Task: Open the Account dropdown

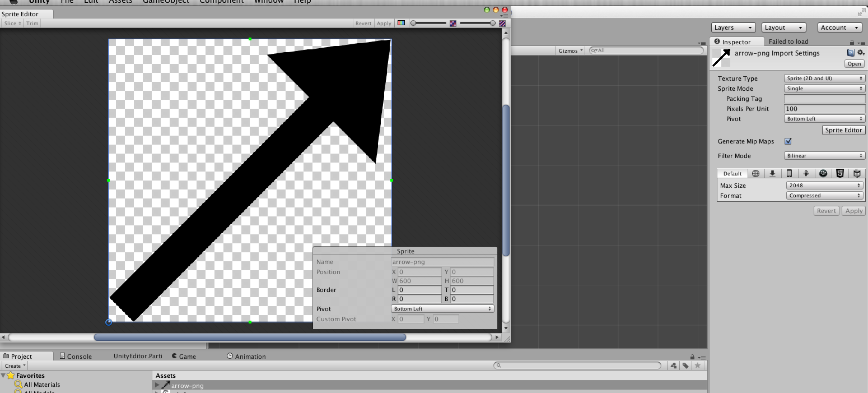Action: point(840,27)
